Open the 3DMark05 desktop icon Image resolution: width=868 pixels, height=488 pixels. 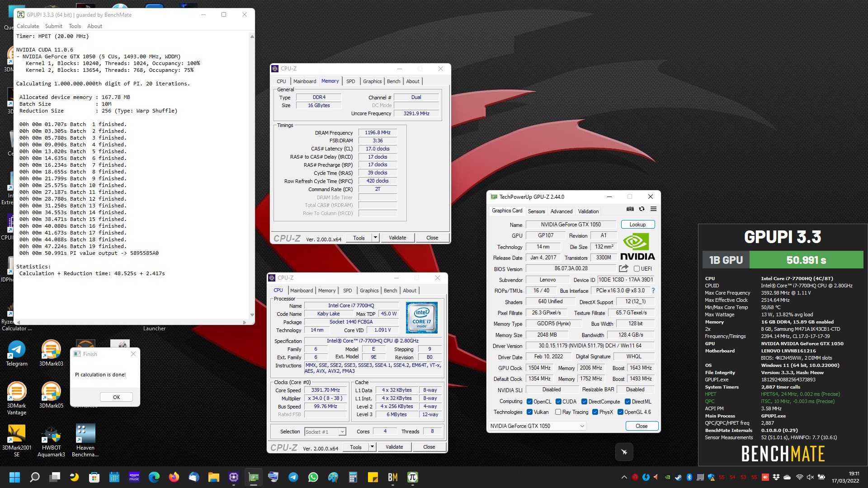coord(51,395)
